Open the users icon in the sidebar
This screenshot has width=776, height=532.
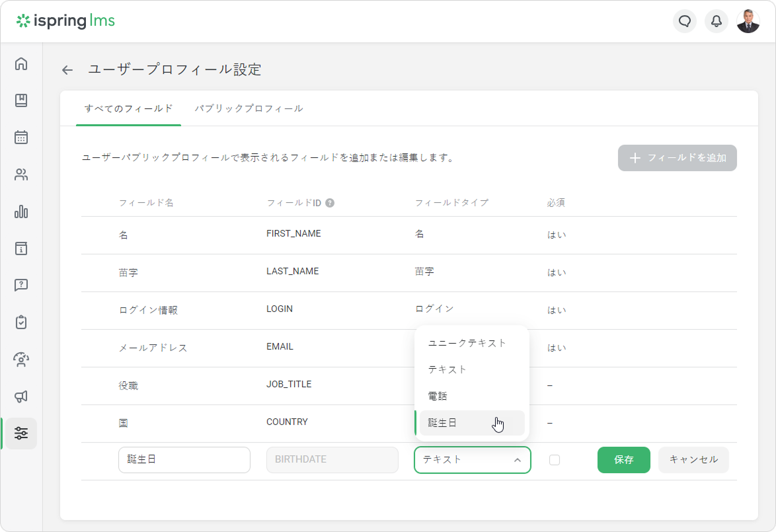[x=21, y=175]
